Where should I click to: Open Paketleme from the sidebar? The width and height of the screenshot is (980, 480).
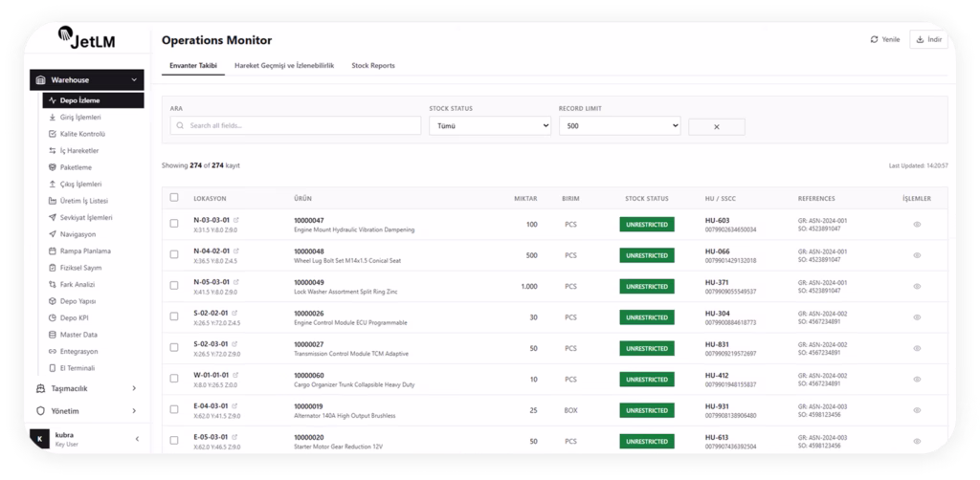75,167
